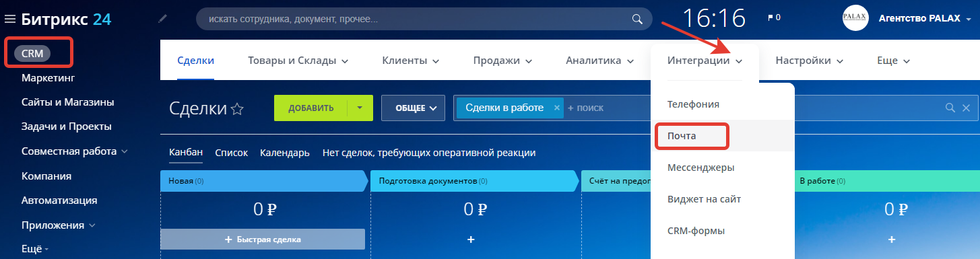Click the flag notification counter icon

[x=774, y=17]
